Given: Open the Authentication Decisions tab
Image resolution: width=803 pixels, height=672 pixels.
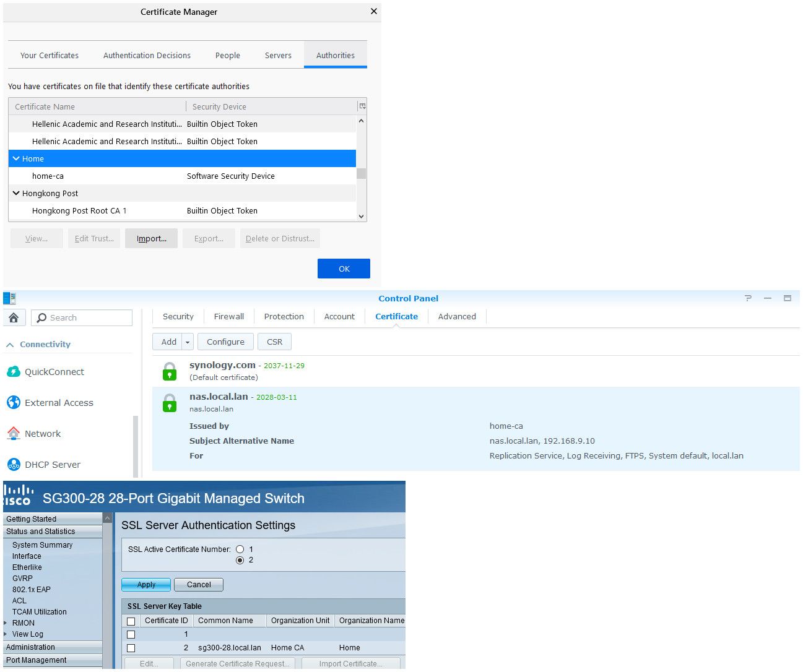Looking at the screenshot, I should click(147, 55).
